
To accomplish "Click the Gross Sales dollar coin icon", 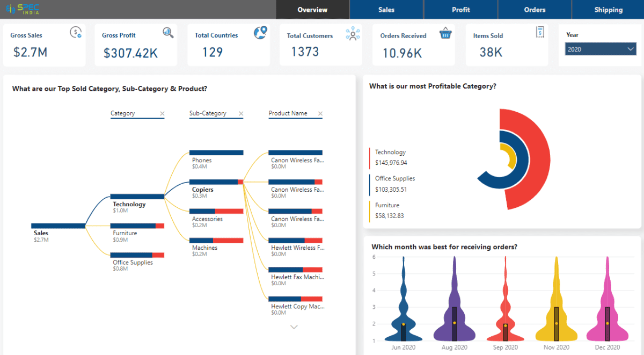I will tap(75, 32).
